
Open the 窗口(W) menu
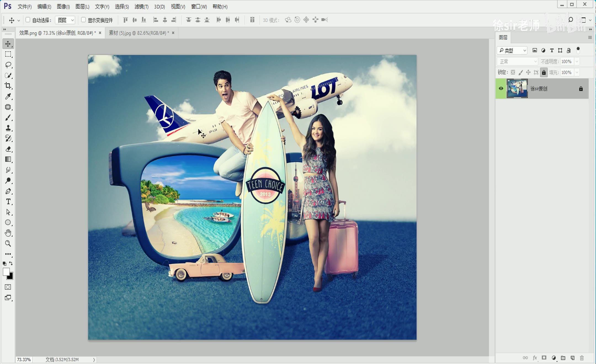point(199,7)
